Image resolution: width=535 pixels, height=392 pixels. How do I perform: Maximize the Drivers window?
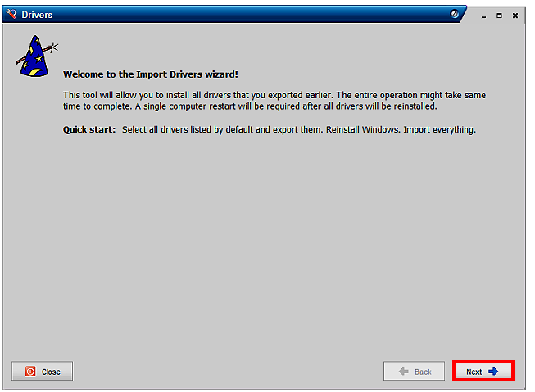499,16
